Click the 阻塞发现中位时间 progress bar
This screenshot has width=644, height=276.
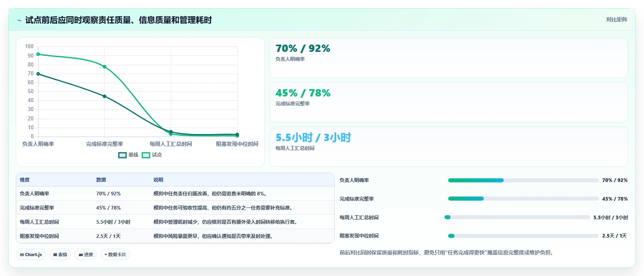[523, 236]
